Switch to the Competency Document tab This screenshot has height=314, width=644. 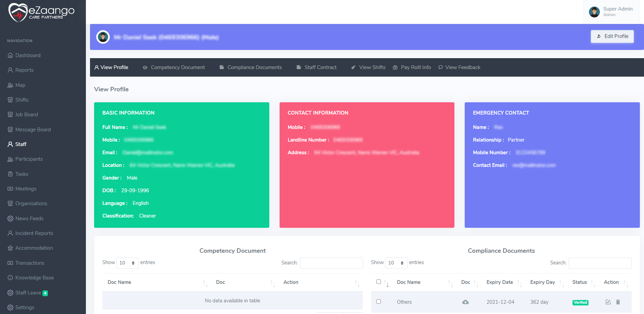(x=178, y=67)
